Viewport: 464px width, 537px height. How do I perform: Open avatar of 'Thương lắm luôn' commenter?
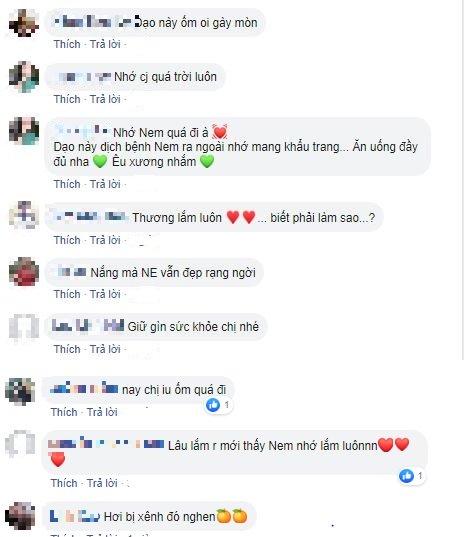click(24, 215)
